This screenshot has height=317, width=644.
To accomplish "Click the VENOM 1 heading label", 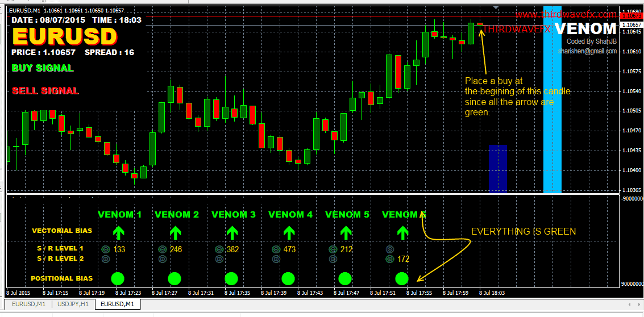I will pyautogui.click(x=119, y=215).
